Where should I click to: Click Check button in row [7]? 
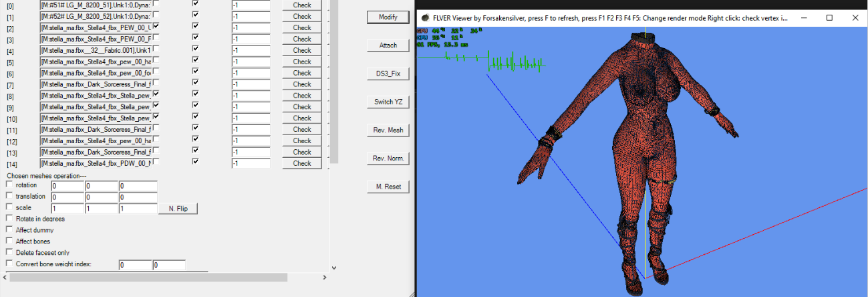coord(302,84)
